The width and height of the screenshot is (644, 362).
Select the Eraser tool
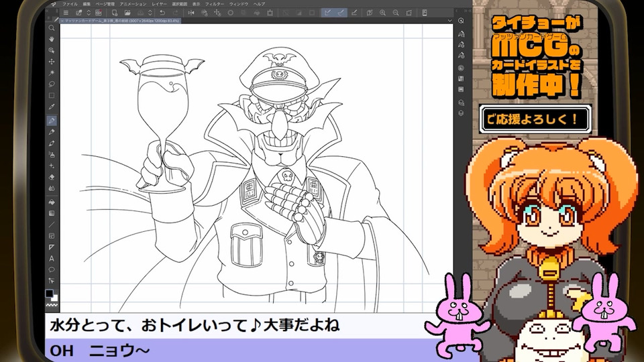52,177
